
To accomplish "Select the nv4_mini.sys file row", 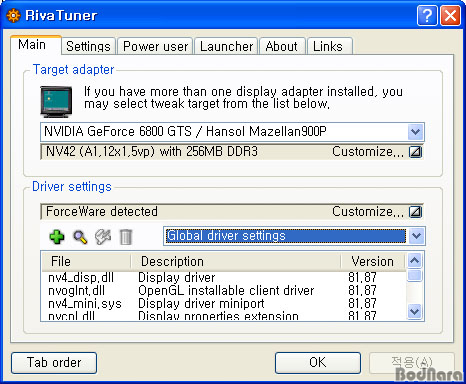I will pos(223,303).
